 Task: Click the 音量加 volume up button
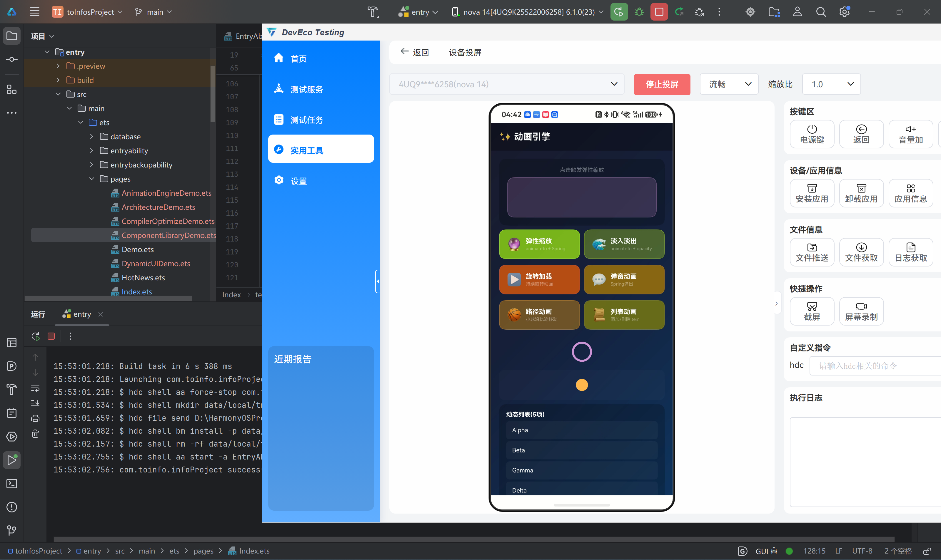pyautogui.click(x=910, y=134)
